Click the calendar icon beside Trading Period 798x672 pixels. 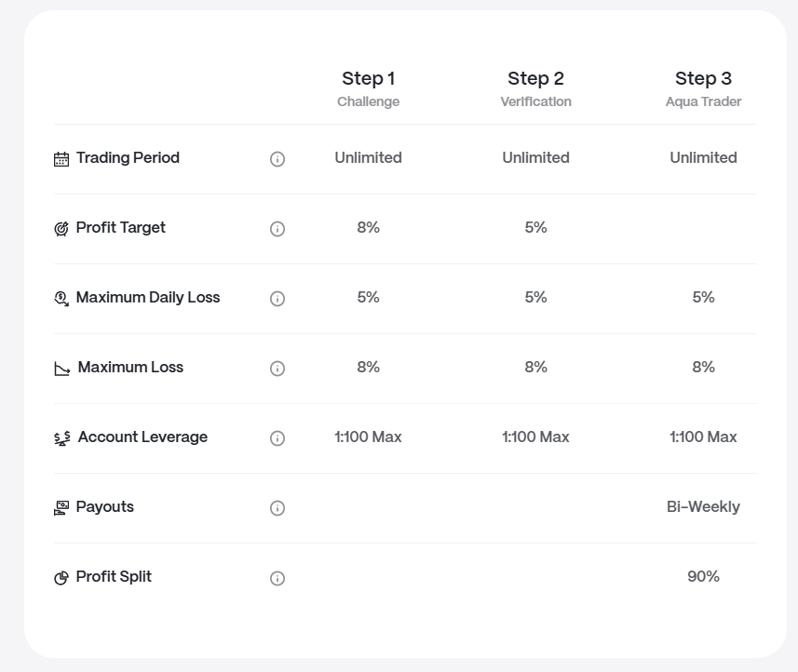[x=61, y=159]
